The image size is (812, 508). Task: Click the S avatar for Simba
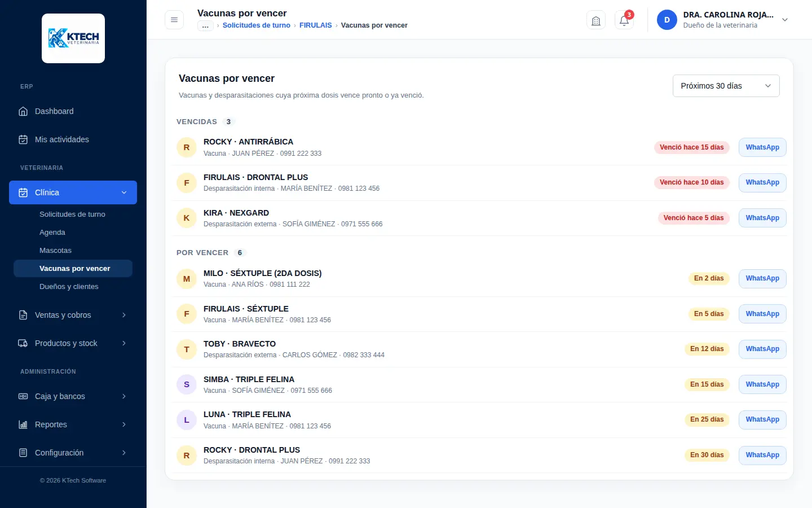pyautogui.click(x=187, y=384)
